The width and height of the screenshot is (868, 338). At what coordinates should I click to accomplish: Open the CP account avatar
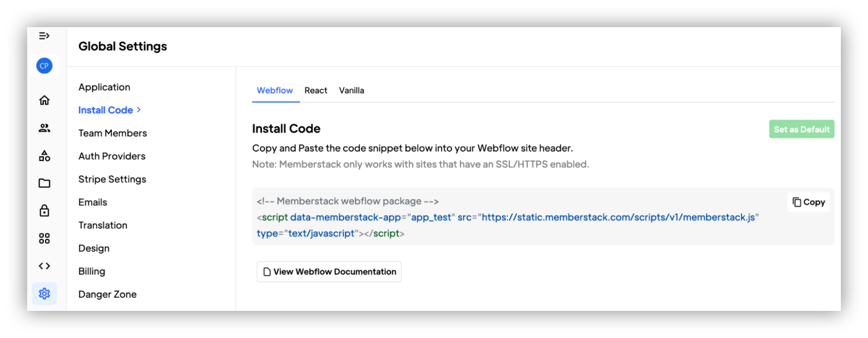pos(44,66)
